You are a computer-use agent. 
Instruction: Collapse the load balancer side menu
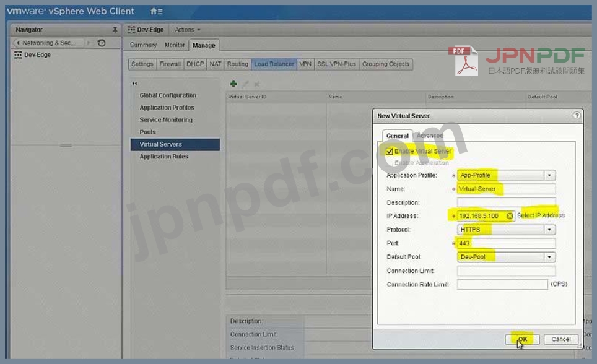click(134, 84)
